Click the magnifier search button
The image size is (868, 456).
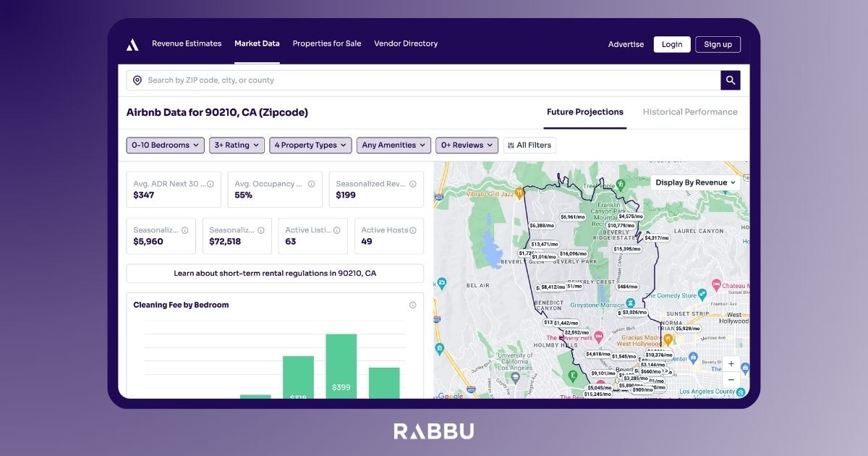731,80
